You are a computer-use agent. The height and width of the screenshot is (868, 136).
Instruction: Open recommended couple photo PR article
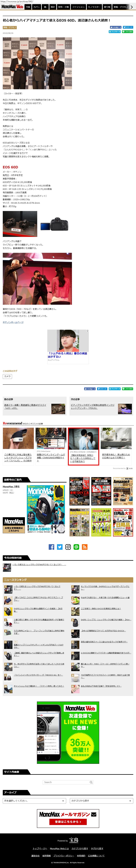[x=83, y=447]
